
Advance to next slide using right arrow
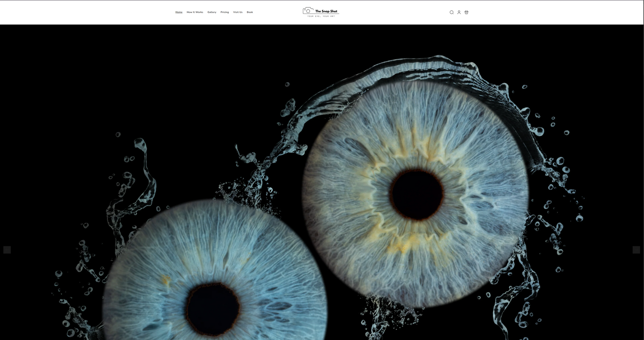coord(636,250)
